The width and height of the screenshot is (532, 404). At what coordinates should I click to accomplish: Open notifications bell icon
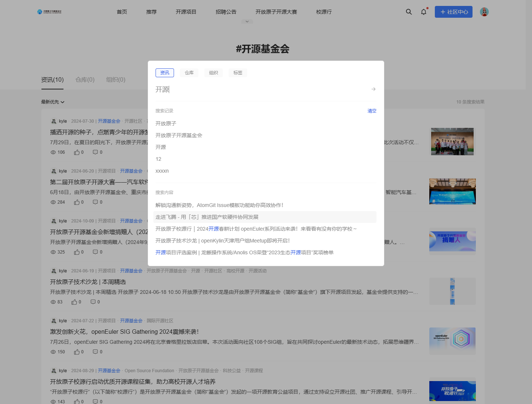click(x=424, y=12)
